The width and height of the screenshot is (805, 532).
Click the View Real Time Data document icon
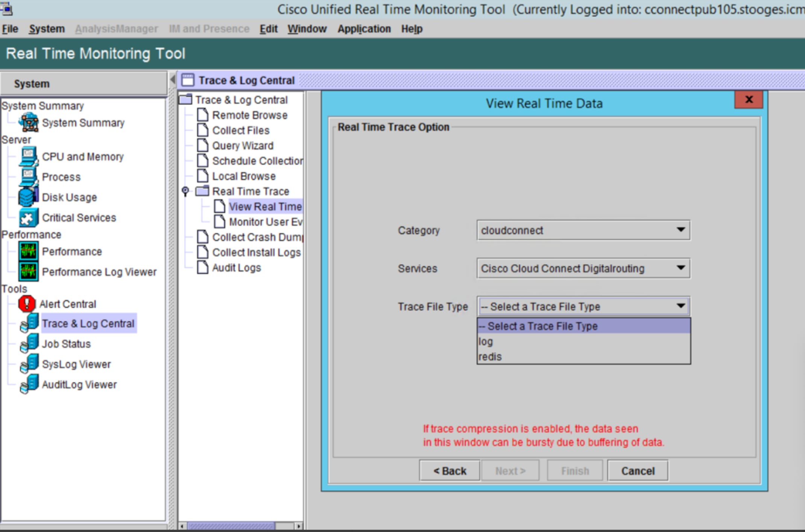(x=220, y=206)
